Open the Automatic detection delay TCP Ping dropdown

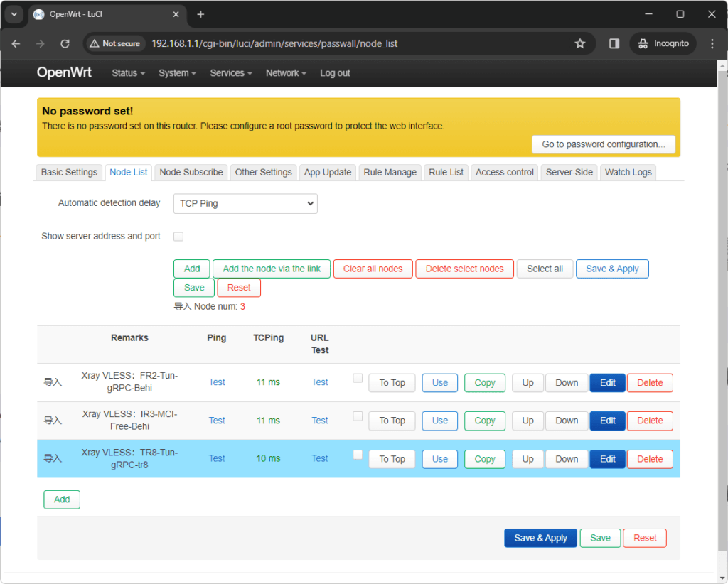point(245,204)
